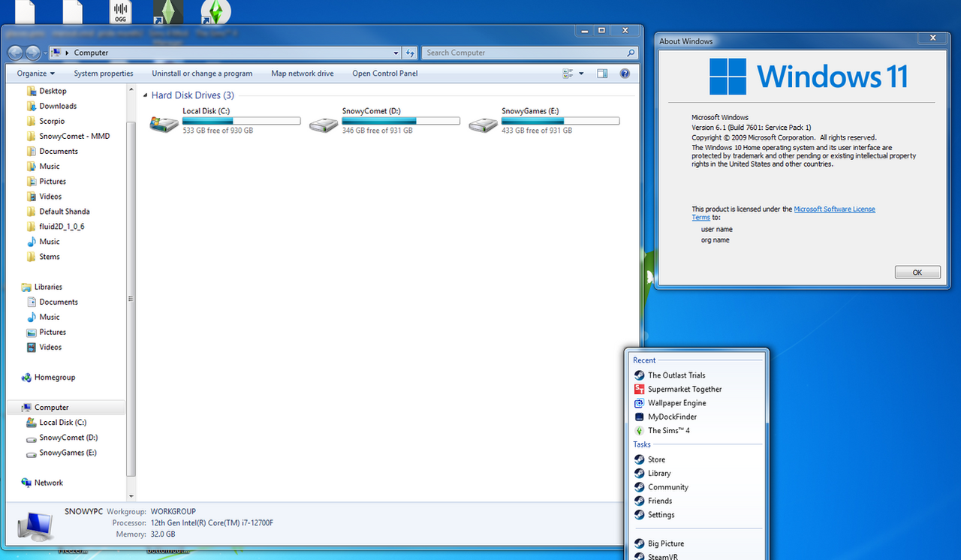Screen dimensions: 961x560
Task: Open the recent pages dropdown beside Forward
Action: 44,53
